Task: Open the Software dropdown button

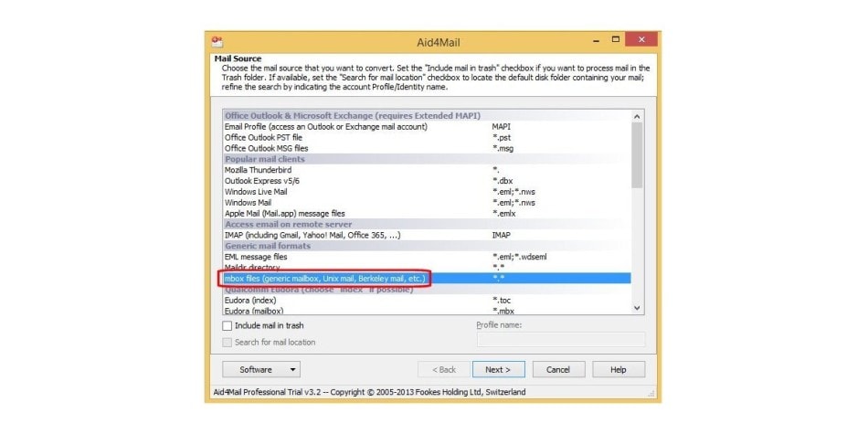Action: [x=261, y=370]
